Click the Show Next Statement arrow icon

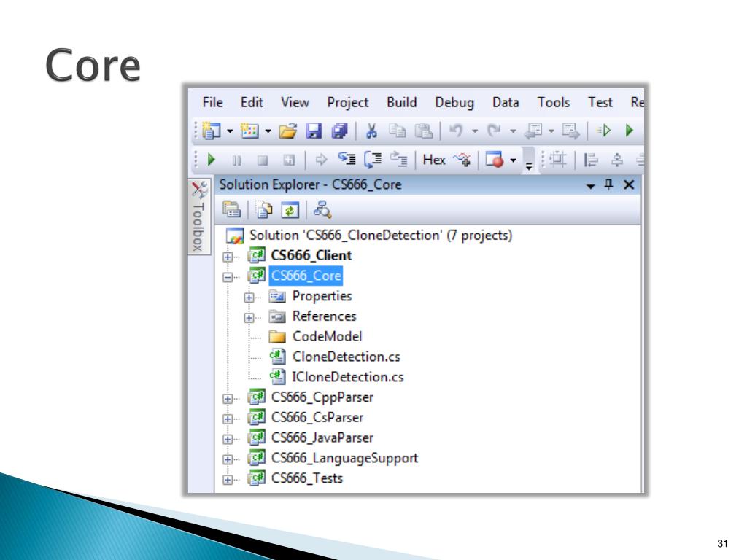point(321,160)
